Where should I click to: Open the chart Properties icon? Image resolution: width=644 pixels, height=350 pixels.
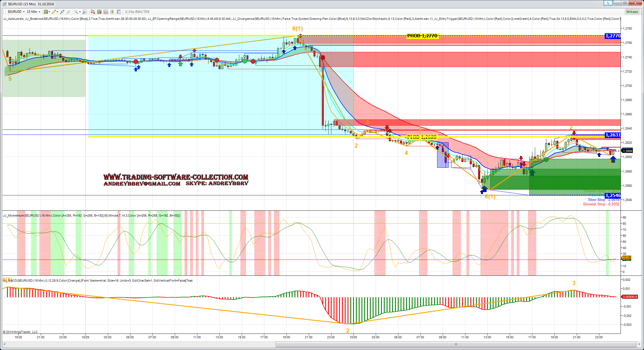tap(119, 12)
